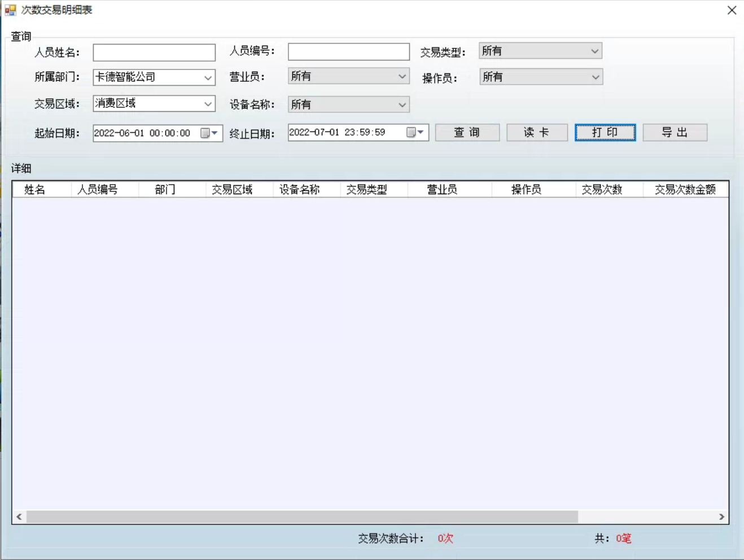Click the 营业员 column header
This screenshot has height=560, width=744.
click(450, 190)
